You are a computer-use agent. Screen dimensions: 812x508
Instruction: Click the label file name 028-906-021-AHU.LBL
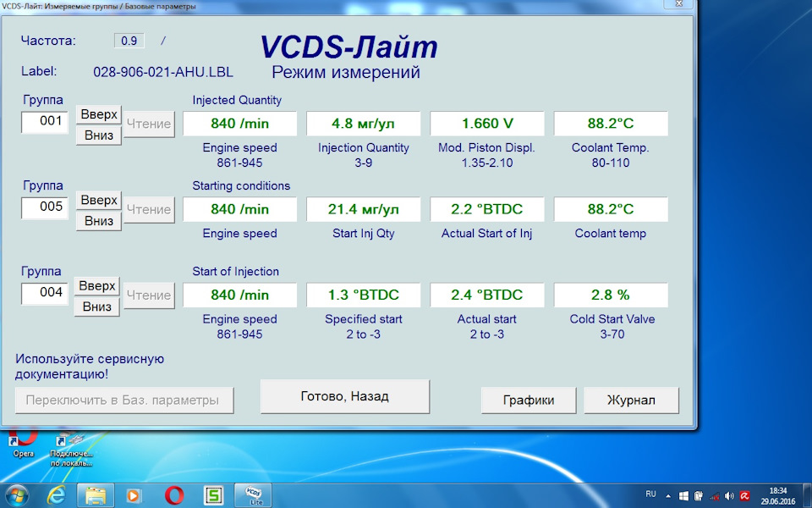(163, 72)
